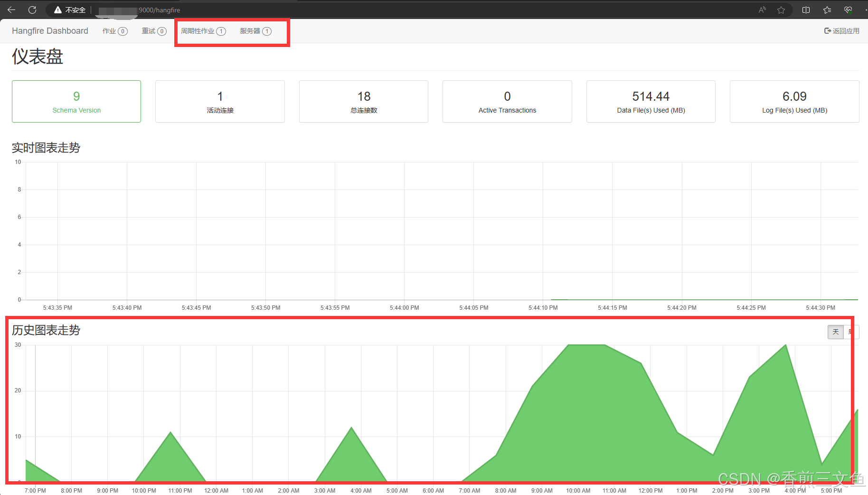Click the 活动连接 metric card showing 1
The height and width of the screenshot is (495, 868).
(x=220, y=101)
